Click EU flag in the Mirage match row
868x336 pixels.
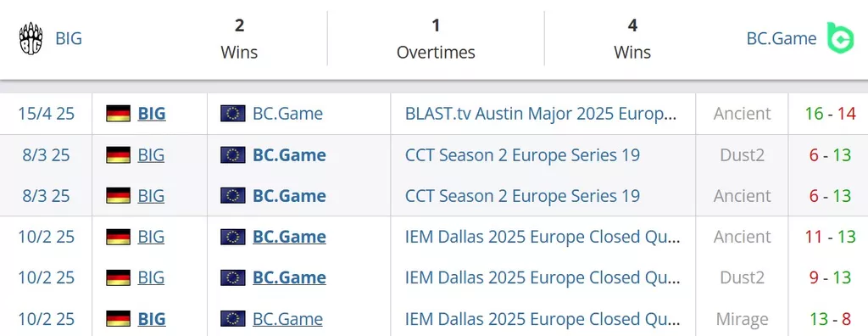(232, 319)
